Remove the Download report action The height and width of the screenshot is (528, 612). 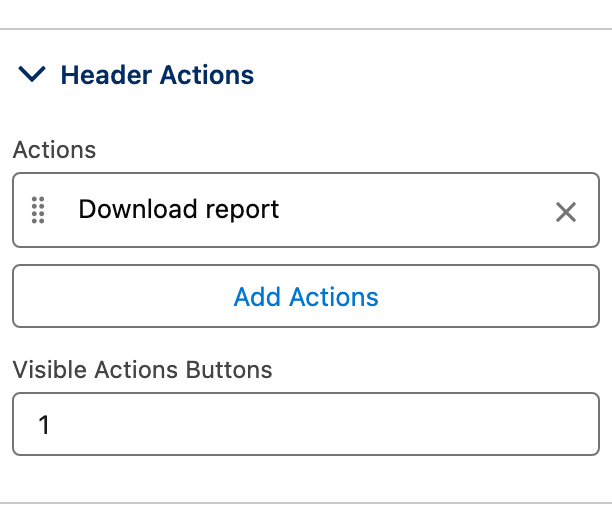pyautogui.click(x=566, y=212)
